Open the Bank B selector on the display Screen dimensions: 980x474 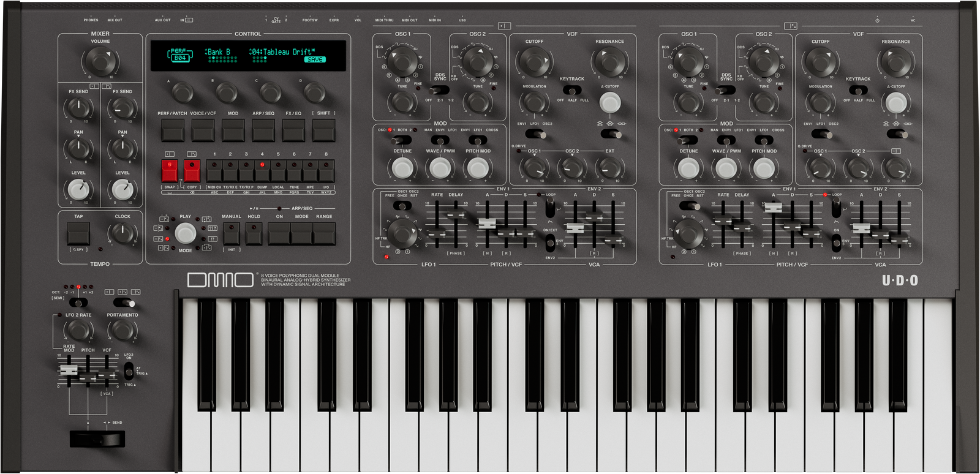(x=217, y=52)
